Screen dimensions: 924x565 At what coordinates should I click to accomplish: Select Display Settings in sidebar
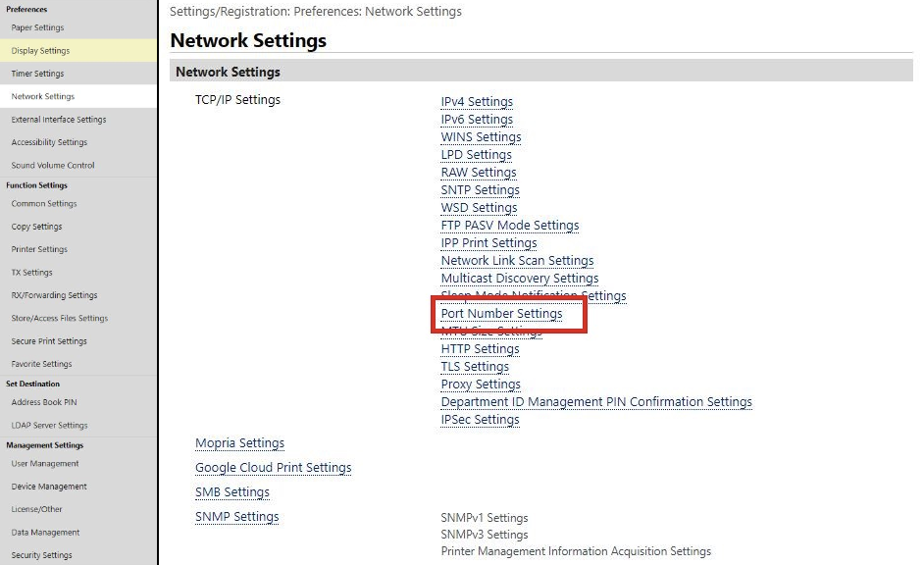point(40,51)
